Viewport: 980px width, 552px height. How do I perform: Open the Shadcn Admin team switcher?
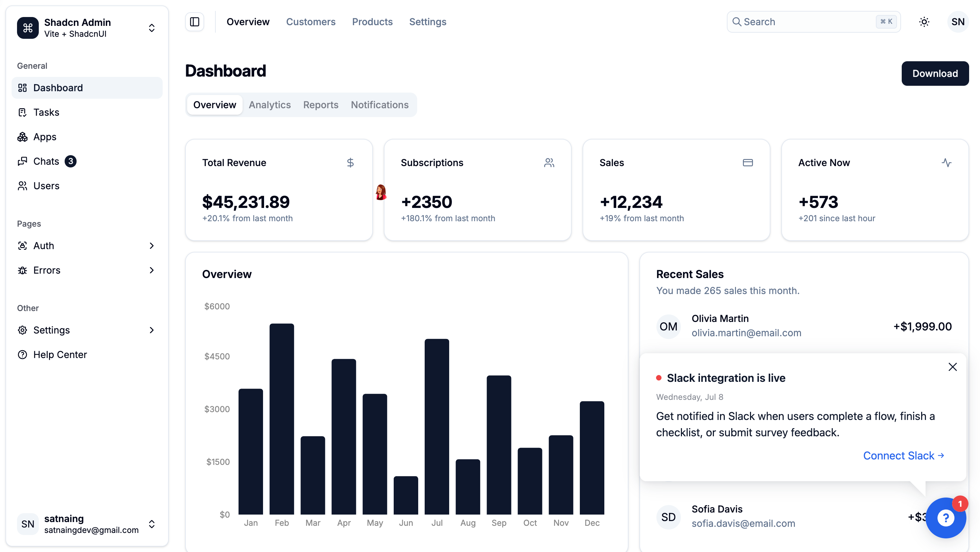[87, 28]
